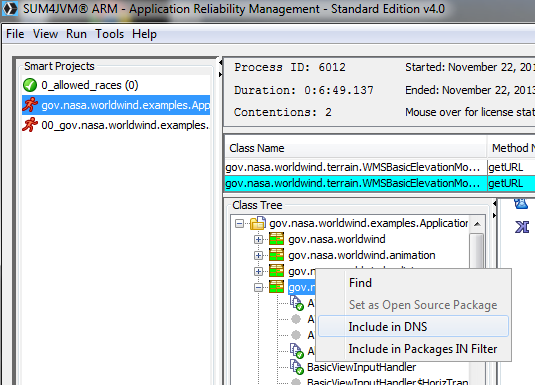Click scroll up arrow of Class Tree
Screen dimensions: 535x385
tap(477, 224)
